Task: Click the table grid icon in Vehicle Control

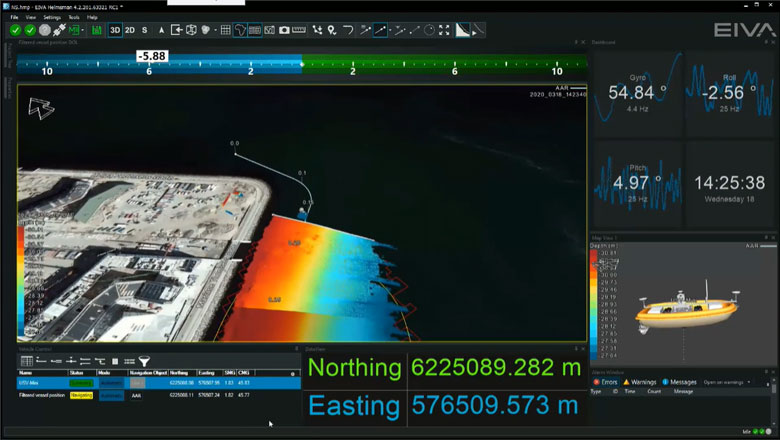Action: pyautogui.click(x=27, y=361)
